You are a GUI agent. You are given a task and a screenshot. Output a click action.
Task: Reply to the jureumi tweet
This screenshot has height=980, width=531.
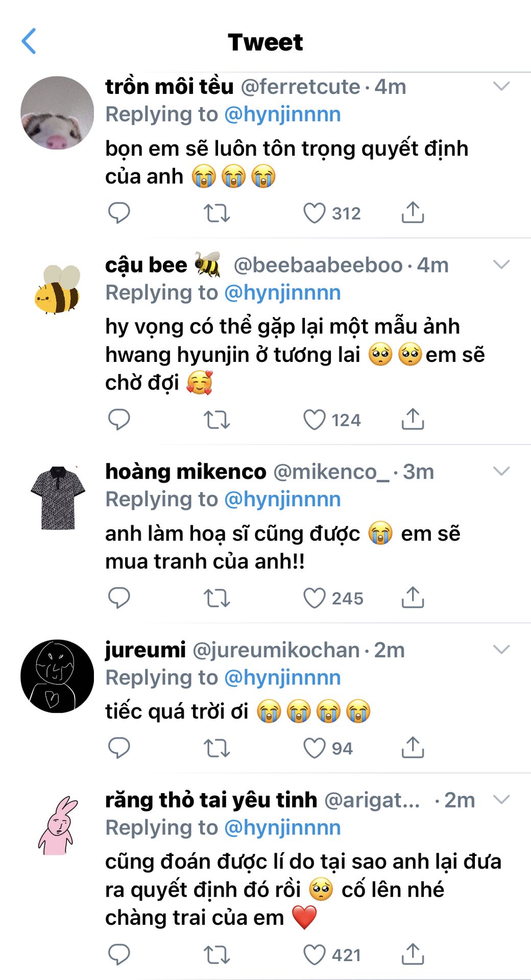tap(119, 748)
